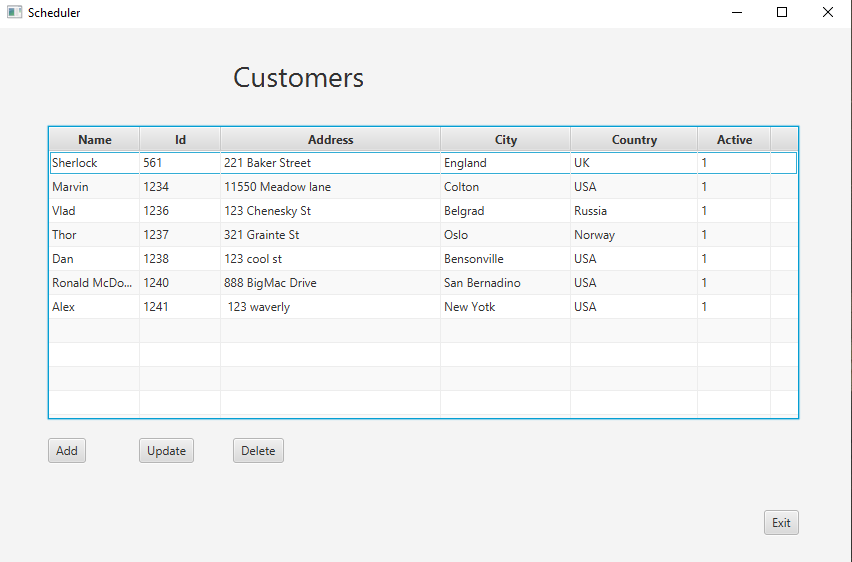Select the Sherlock customer row
Screen dimensions: 852x562
423,163
